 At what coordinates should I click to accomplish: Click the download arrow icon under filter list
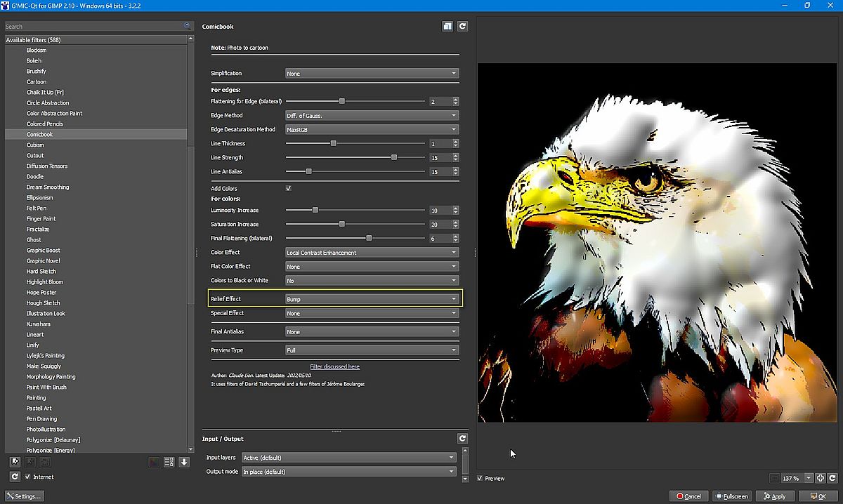click(184, 462)
